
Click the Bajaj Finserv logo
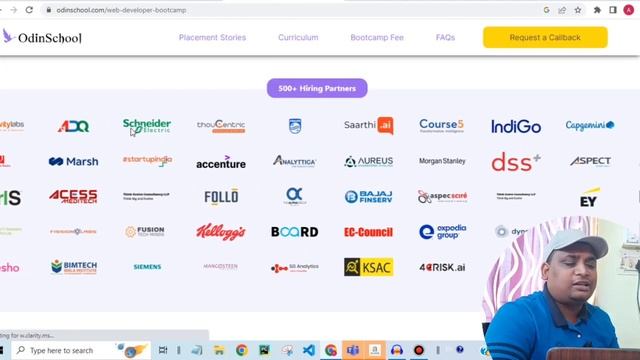tap(369, 197)
